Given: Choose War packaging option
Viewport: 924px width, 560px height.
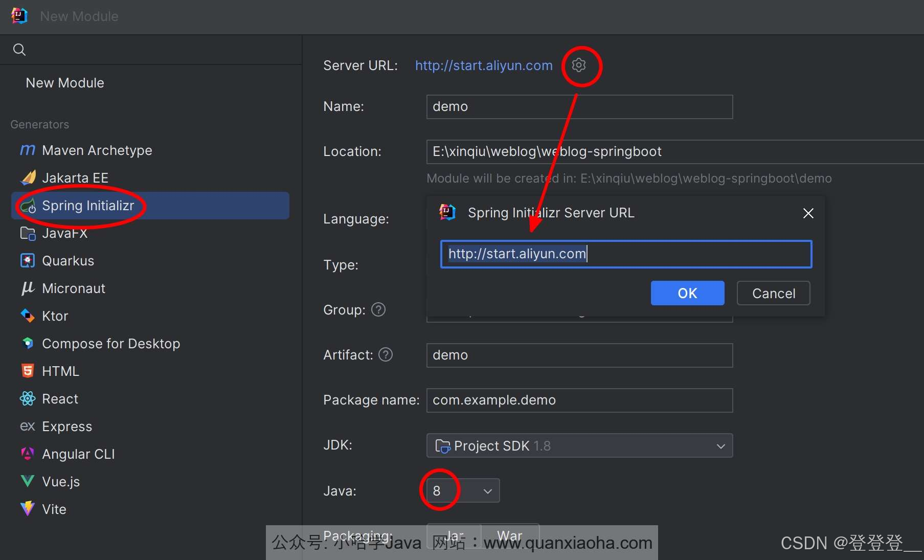Looking at the screenshot, I should click(510, 535).
